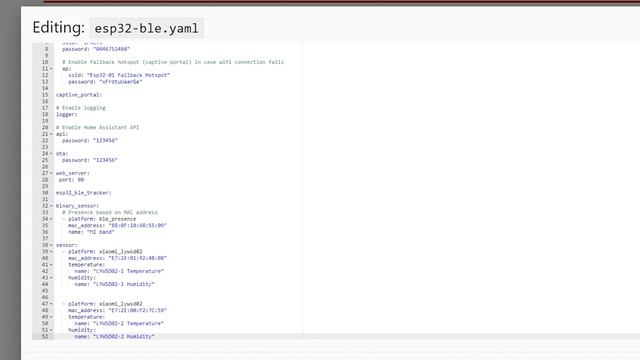Place cursor on the wifi password line 8

[x=96, y=49]
